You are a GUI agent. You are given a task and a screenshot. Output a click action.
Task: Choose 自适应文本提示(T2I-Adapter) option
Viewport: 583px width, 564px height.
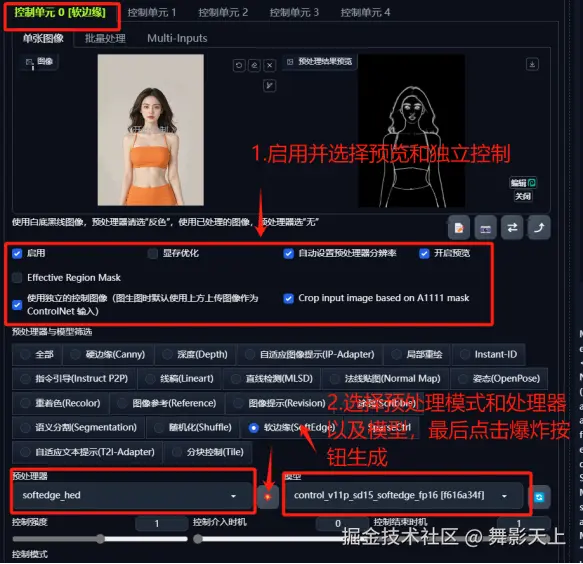click(x=87, y=452)
